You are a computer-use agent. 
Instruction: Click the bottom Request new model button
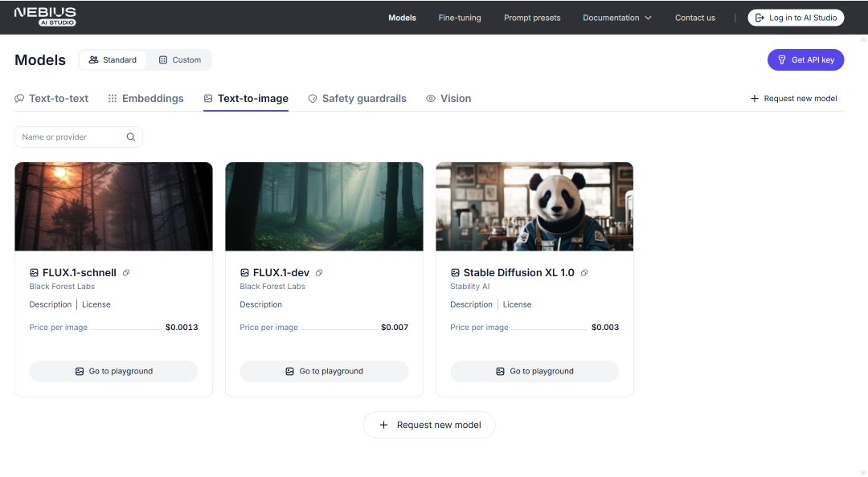pyautogui.click(x=429, y=425)
